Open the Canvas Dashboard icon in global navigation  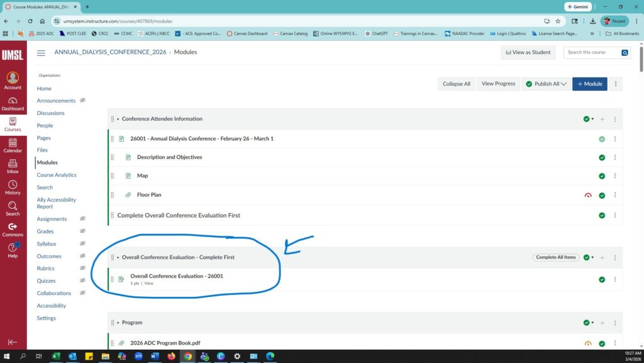tap(13, 103)
